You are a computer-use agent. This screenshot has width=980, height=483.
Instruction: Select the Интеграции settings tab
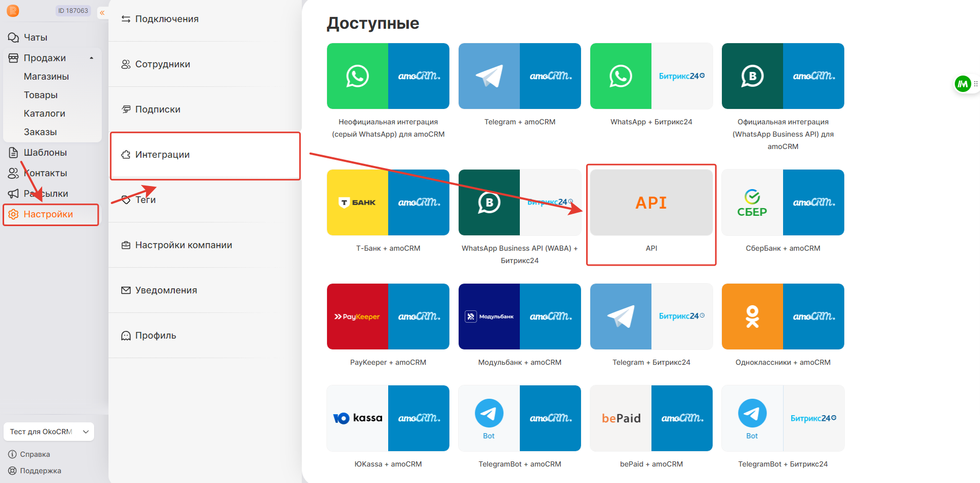point(205,155)
